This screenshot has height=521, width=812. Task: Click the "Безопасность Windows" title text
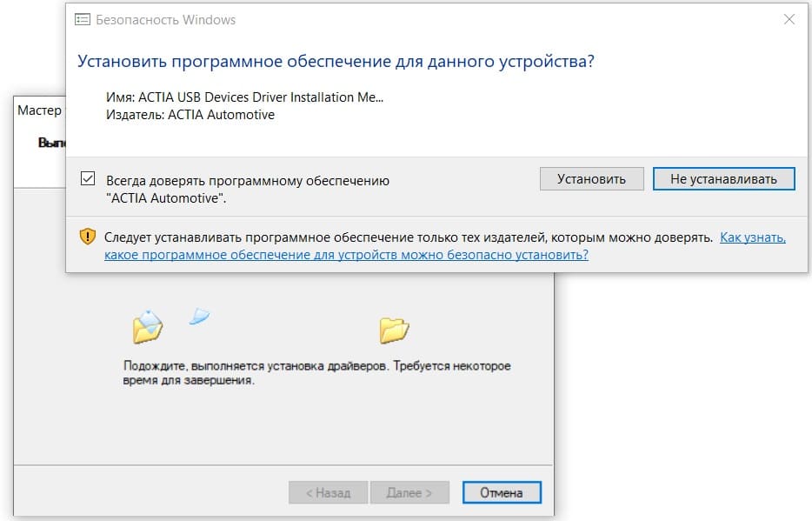tap(165, 19)
